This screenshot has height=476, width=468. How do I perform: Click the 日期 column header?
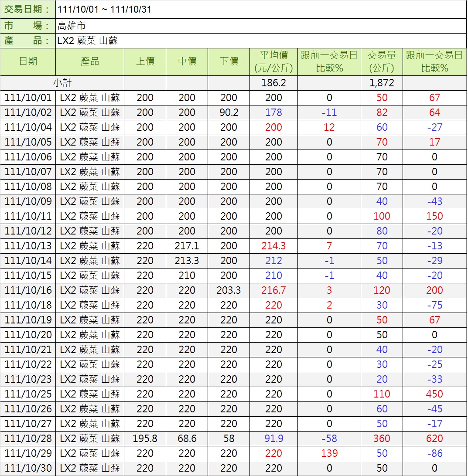pos(28,61)
